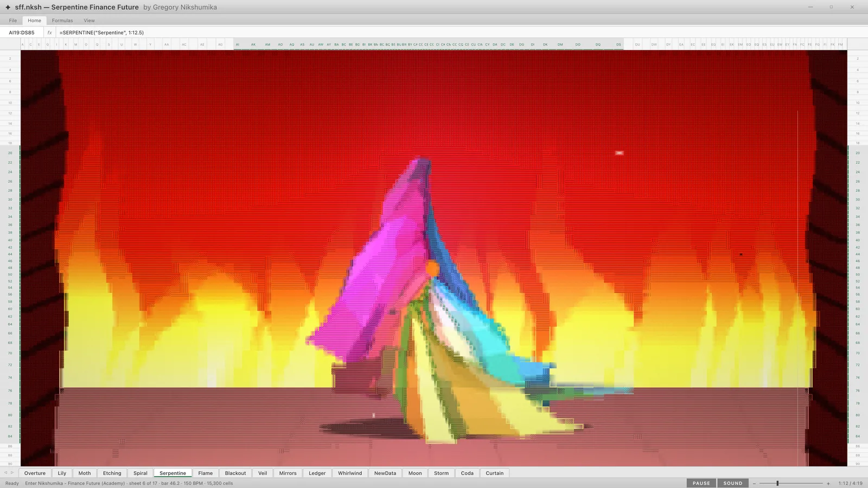Viewport: 868px width, 488px height.
Task: Switch to the Lily sheet tab
Action: coord(62,473)
